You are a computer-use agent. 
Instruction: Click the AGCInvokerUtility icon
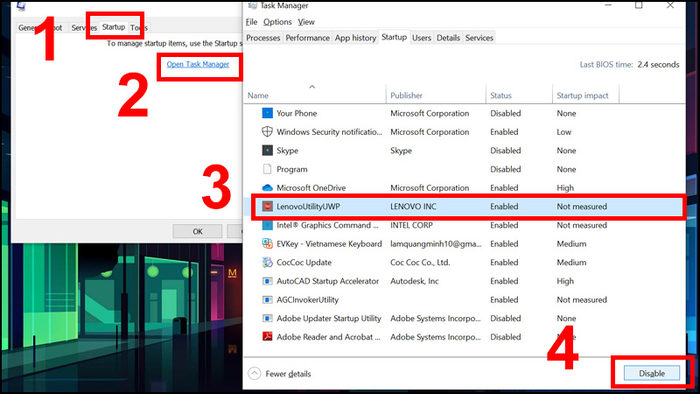point(267,300)
